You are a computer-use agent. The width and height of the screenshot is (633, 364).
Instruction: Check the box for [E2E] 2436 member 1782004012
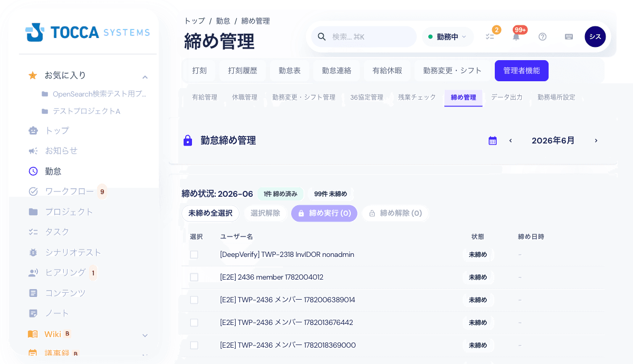[194, 277]
